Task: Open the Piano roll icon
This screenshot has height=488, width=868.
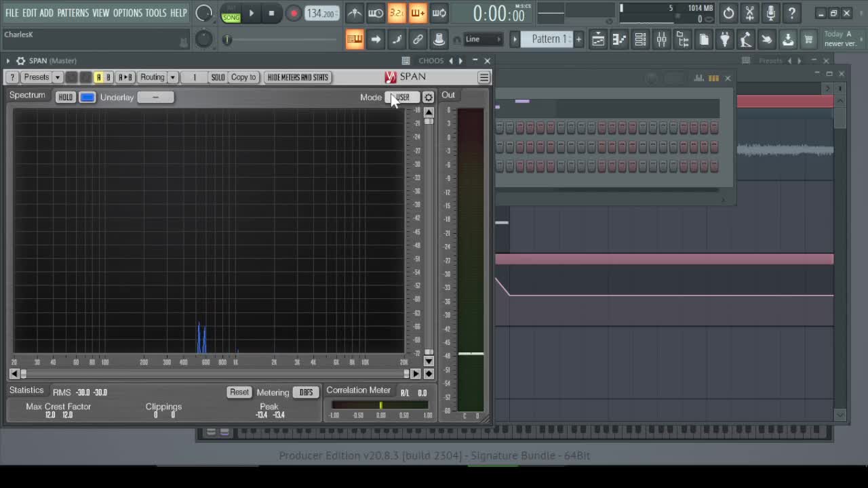Action: click(619, 40)
